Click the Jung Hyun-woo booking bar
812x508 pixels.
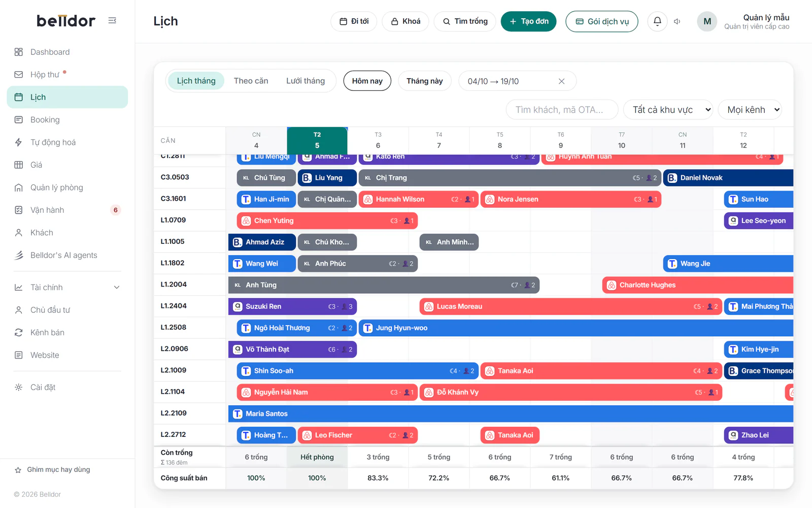[x=576, y=328]
